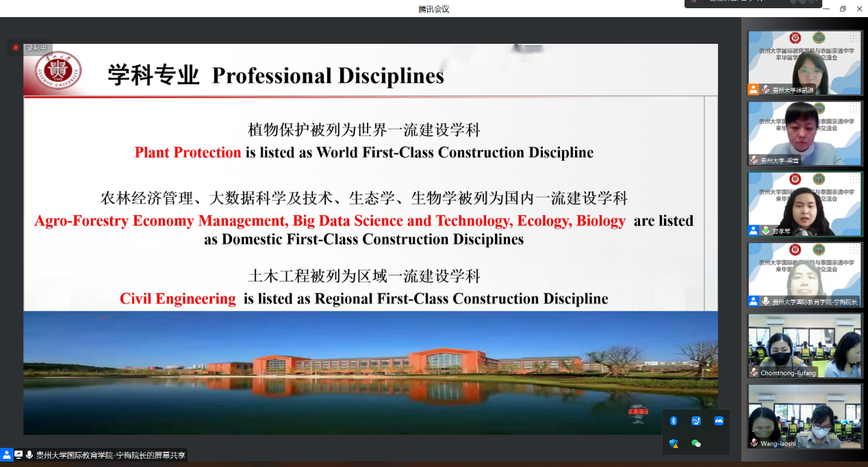The height and width of the screenshot is (467, 868).
Task: Click the orange host icon on 贵州大学徐凯琳 tile
Action: pos(754,89)
